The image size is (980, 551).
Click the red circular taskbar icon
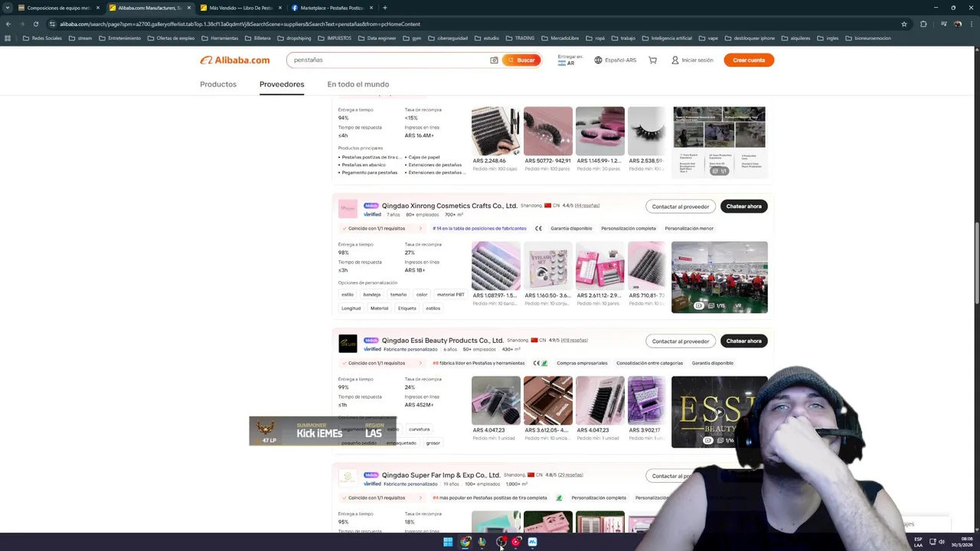pyautogui.click(x=517, y=542)
